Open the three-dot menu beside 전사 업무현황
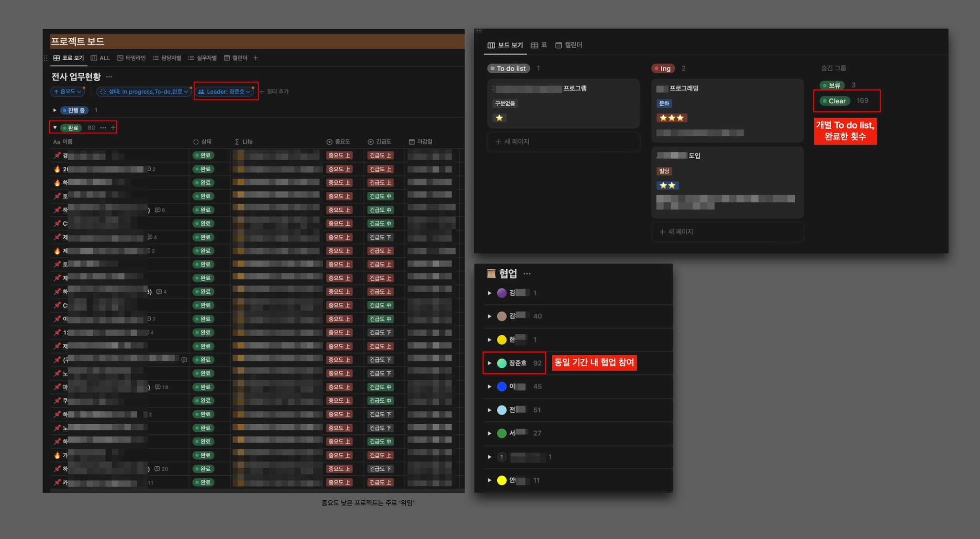The height and width of the screenshot is (539, 980). pyautogui.click(x=109, y=77)
